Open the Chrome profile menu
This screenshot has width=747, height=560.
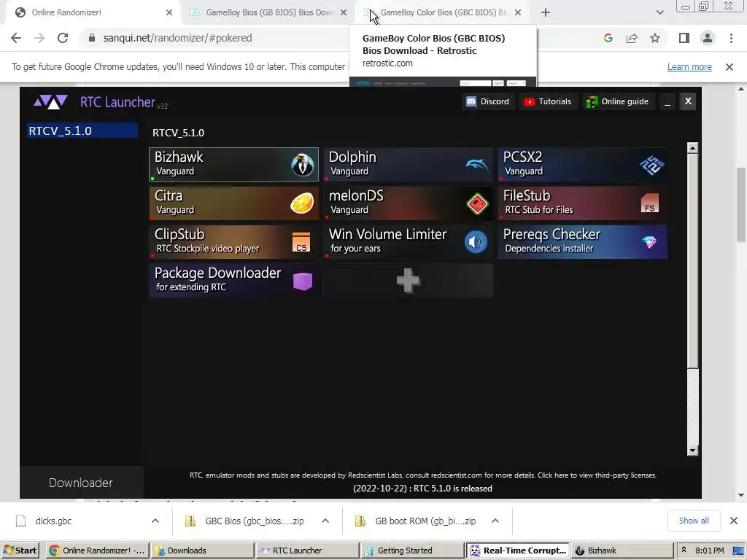(x=708, y=38)
